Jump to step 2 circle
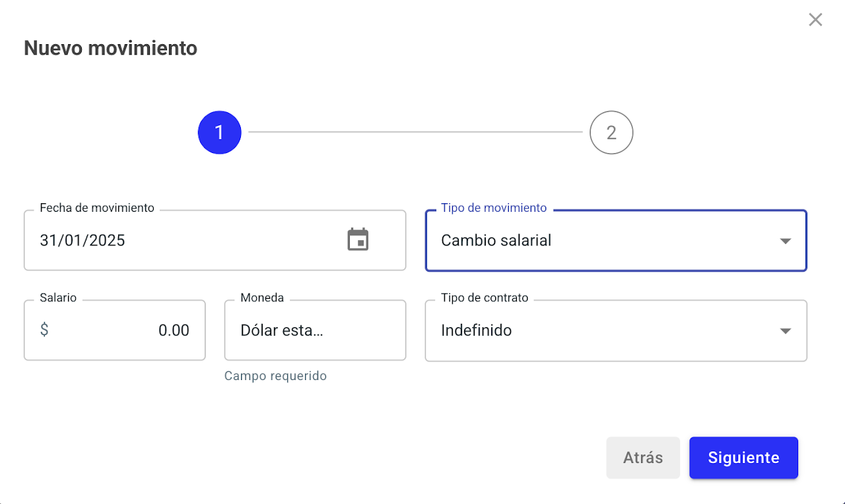Screen dimensions: 845x504 tap(611, 133)
